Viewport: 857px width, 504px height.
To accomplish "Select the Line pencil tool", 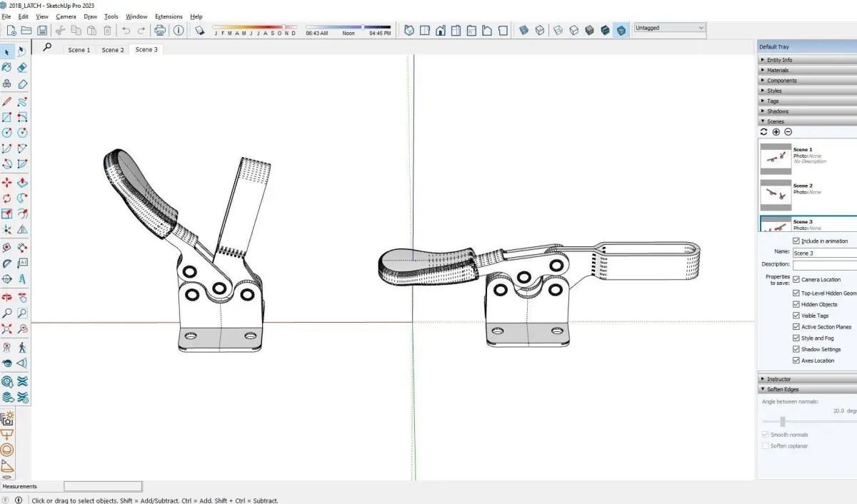I will pos(7,101).
